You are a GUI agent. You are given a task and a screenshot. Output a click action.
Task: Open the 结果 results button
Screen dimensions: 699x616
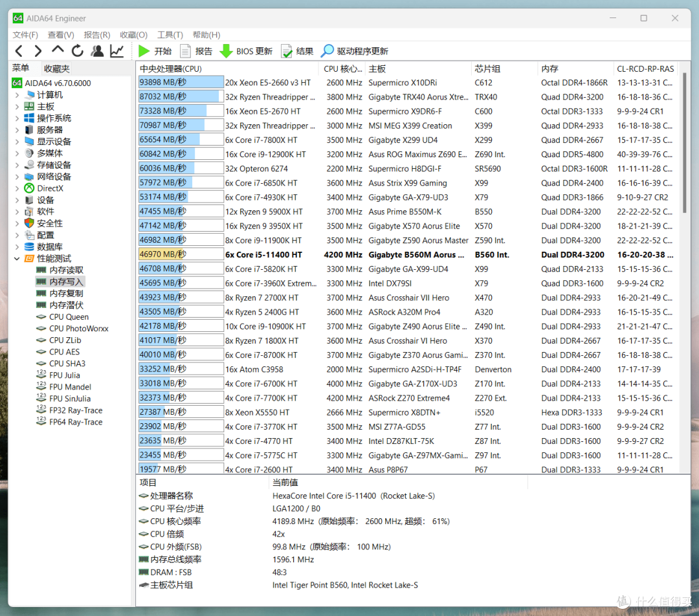pyautogui.click(x=297, y=51)
